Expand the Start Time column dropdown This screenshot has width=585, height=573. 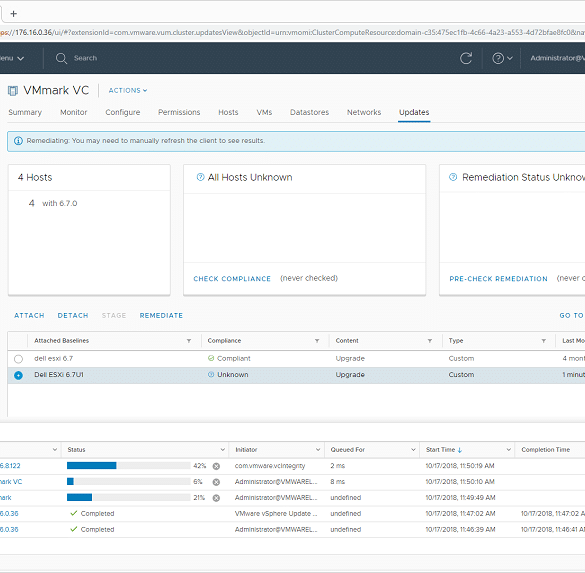click(x=508, y=450)
